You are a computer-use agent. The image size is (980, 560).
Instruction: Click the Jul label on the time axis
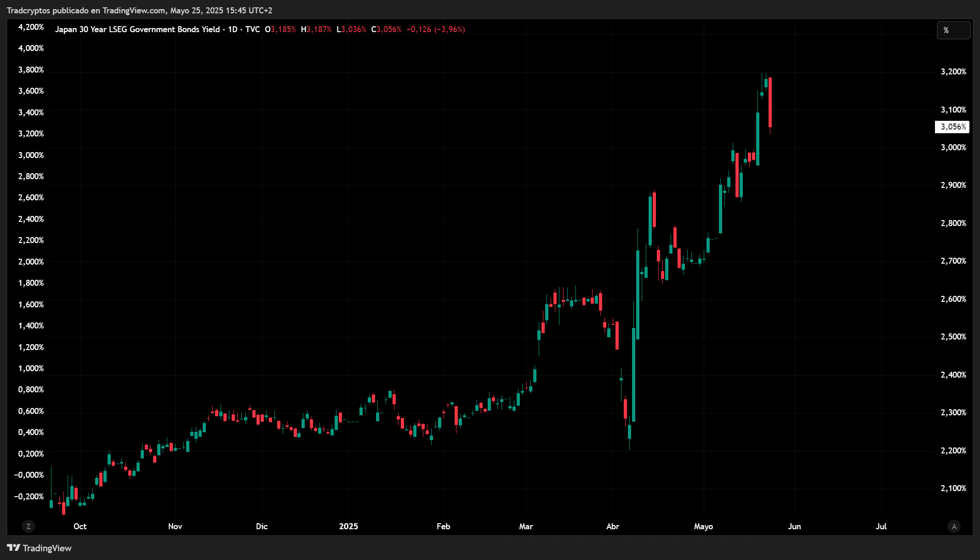(881, 526)
